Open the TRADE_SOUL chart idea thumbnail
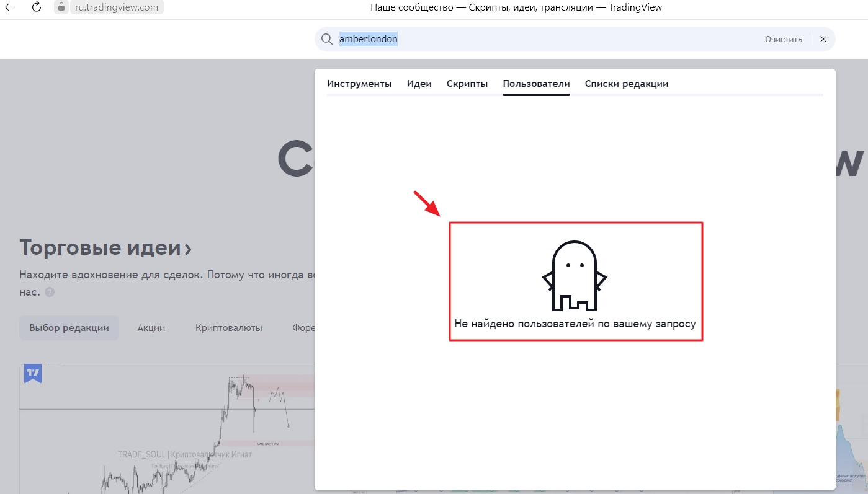The width and height of the screenshot is (868, 494). tap(168, 429)
